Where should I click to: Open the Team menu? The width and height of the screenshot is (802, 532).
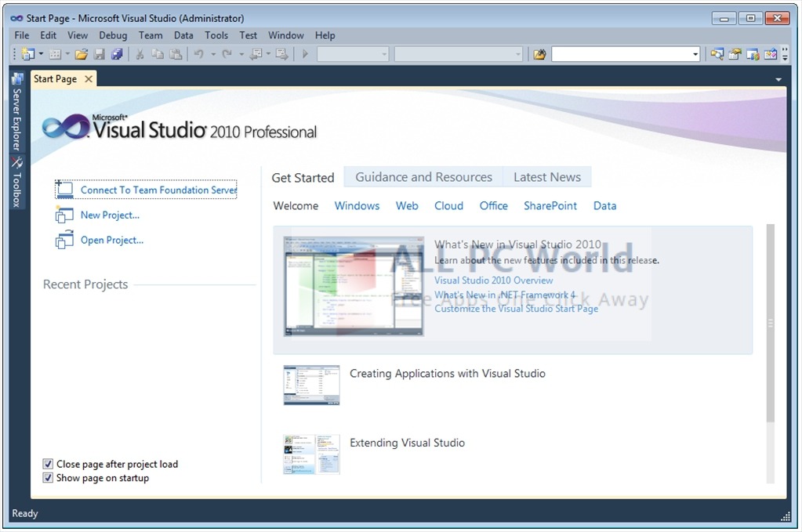(151, 35)
